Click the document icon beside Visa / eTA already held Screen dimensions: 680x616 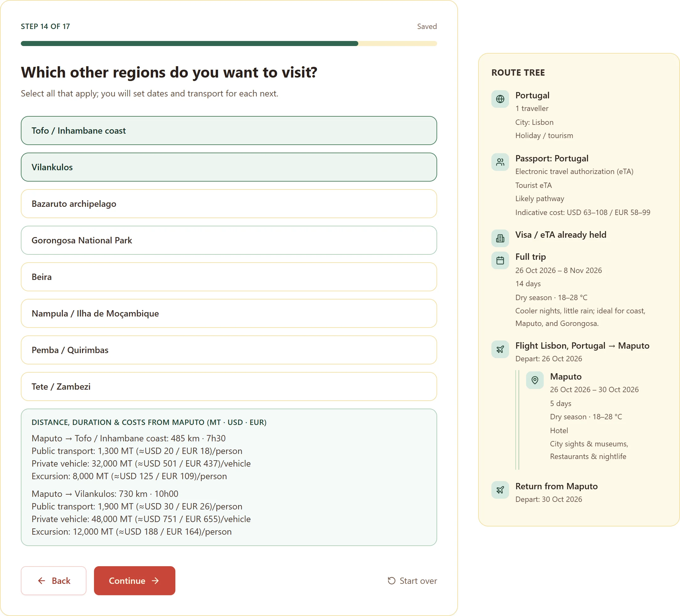pos(500,238)
